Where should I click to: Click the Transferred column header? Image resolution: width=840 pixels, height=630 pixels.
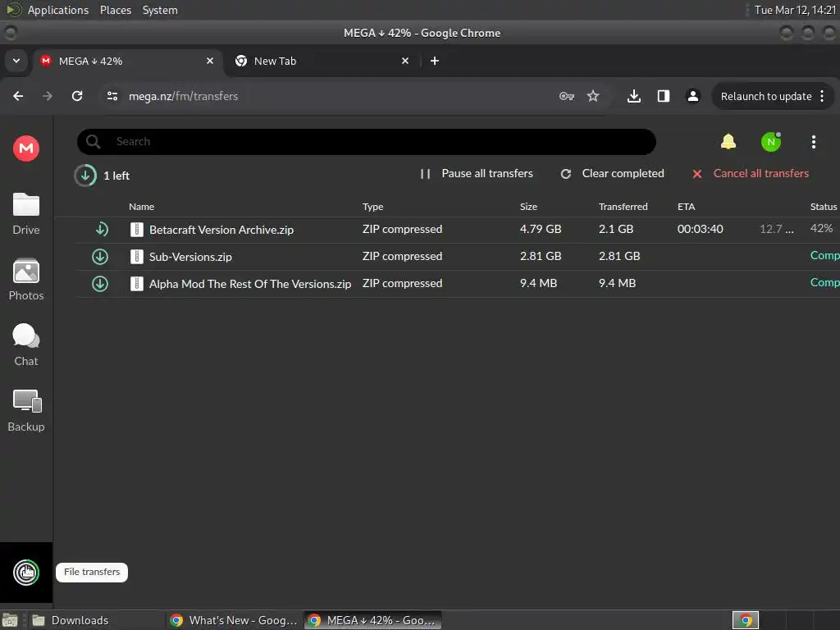[x=623, y=207]
